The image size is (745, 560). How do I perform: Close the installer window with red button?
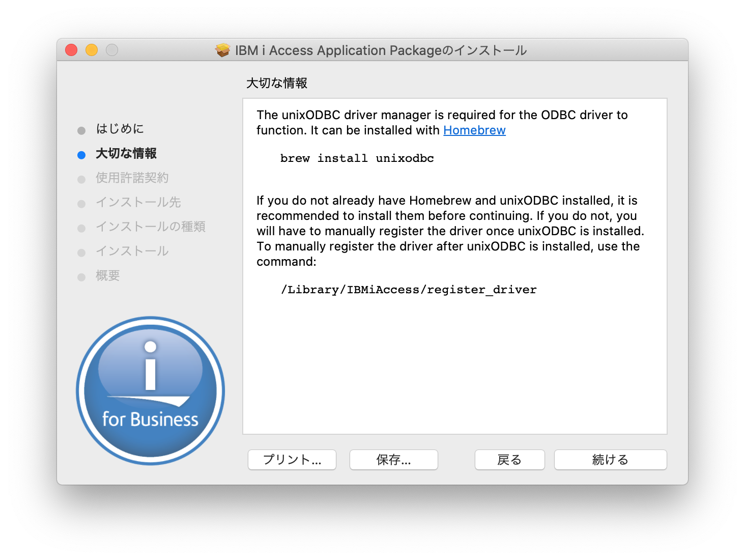(71, 50)
